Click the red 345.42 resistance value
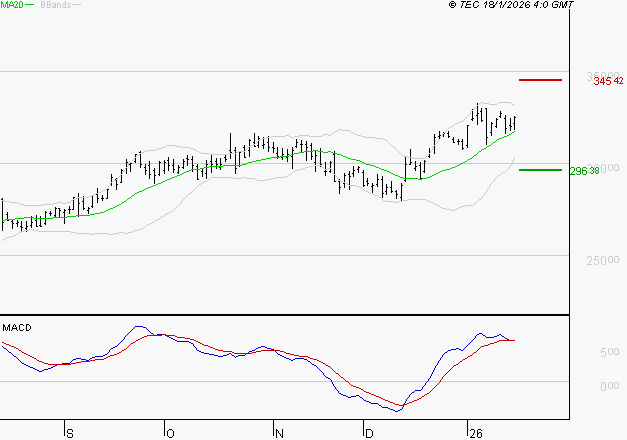The image size is (627, 440). [x=608, y=81]
